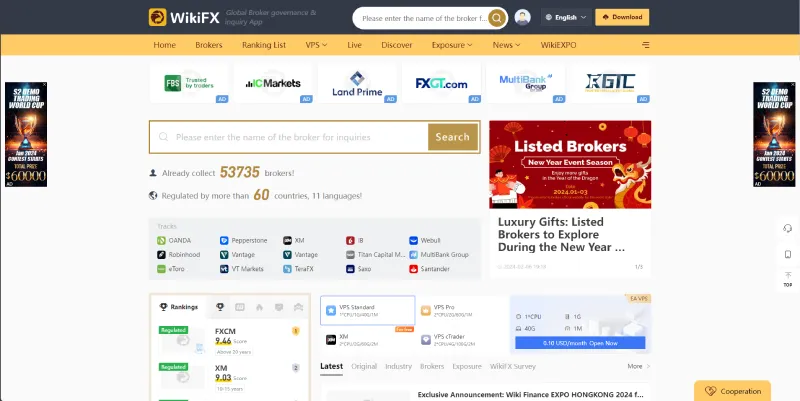Switch to the Industry news tab
800x401 pixels.
(398, 366)
